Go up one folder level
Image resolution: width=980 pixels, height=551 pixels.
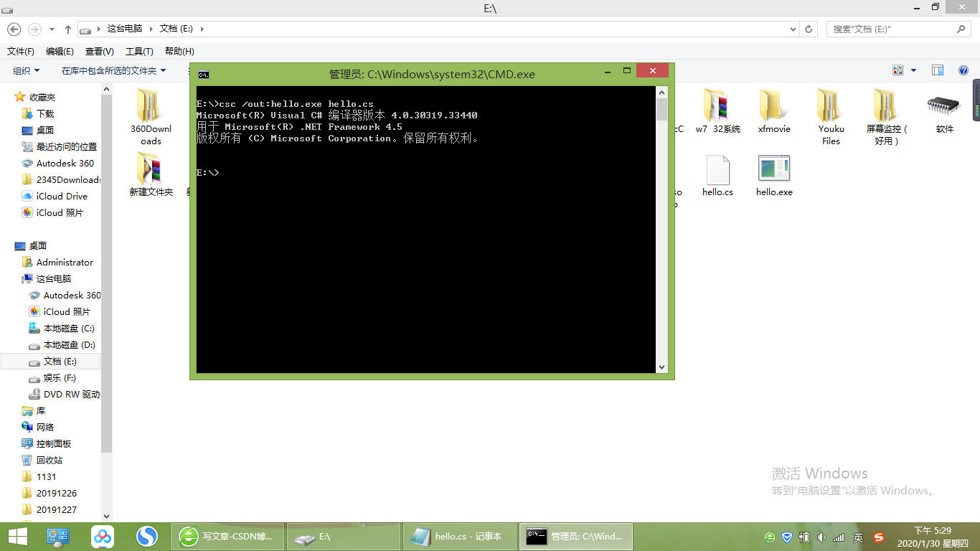coord(68,29)
